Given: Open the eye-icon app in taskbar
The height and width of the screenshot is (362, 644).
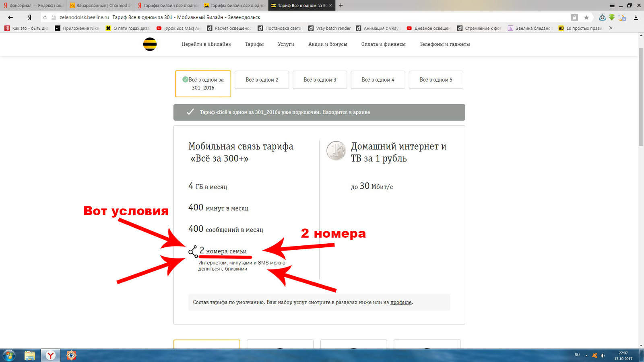Looking at the screenshot, I should click(x=71, y=356).
